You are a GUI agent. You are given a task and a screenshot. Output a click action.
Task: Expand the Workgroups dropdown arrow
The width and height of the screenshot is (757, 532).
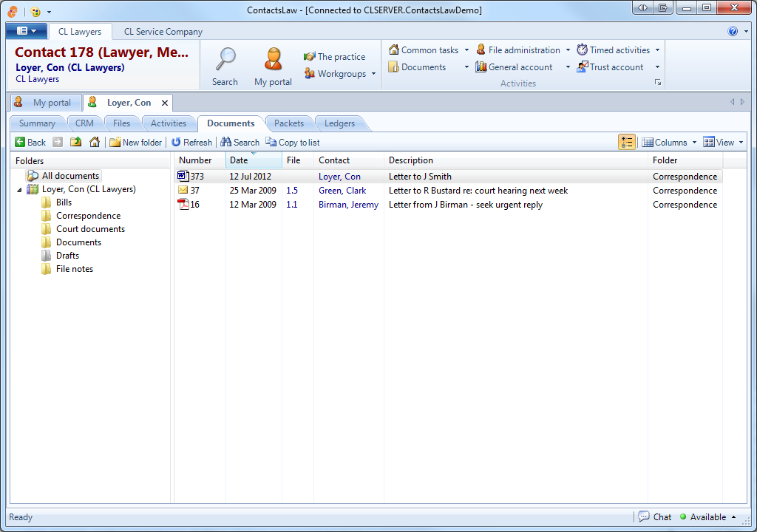click(373, 73)
